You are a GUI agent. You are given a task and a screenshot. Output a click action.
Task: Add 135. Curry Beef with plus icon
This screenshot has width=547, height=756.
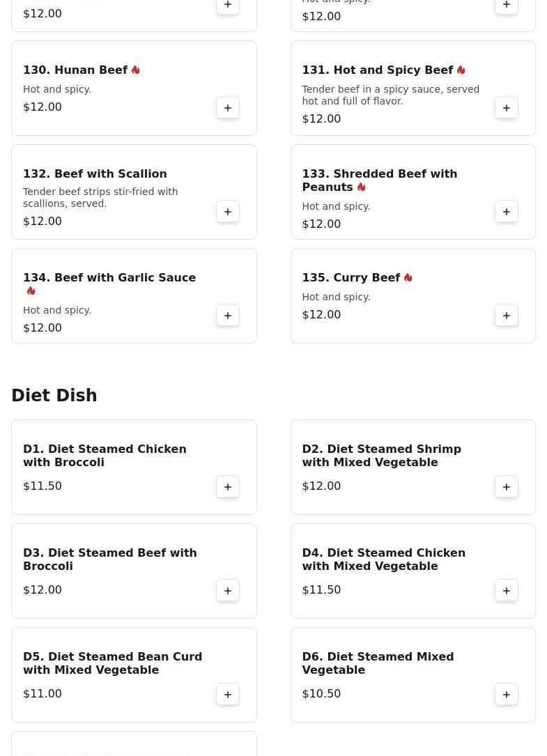[507, 316]
